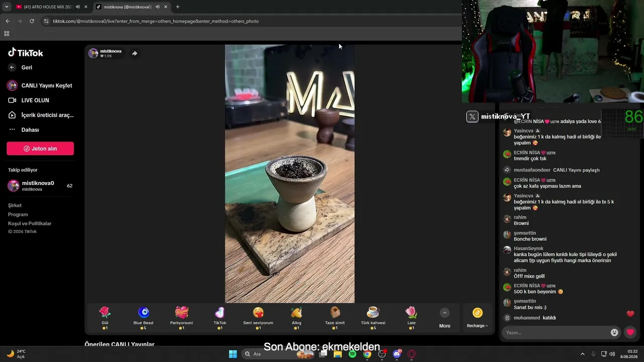Viewport: 644px width, 362px height.
Task: Click username mustaafaondeer in chat
Action: click(532, 170)
